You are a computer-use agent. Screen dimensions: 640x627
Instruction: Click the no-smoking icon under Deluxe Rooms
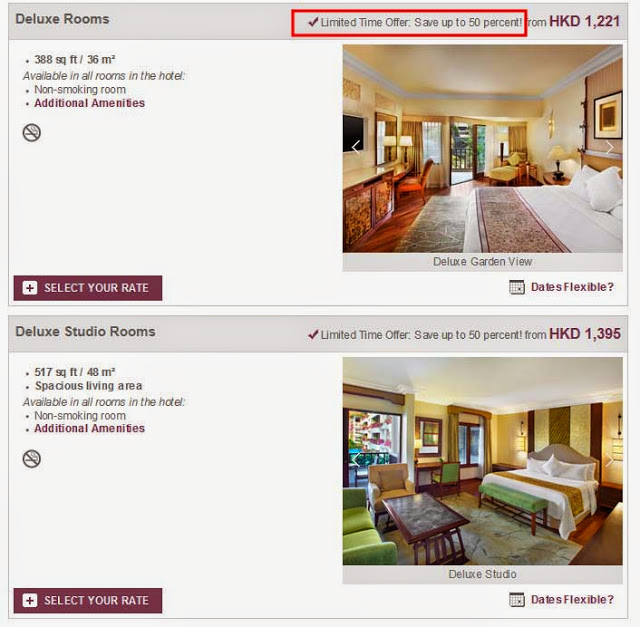(31, 133)
